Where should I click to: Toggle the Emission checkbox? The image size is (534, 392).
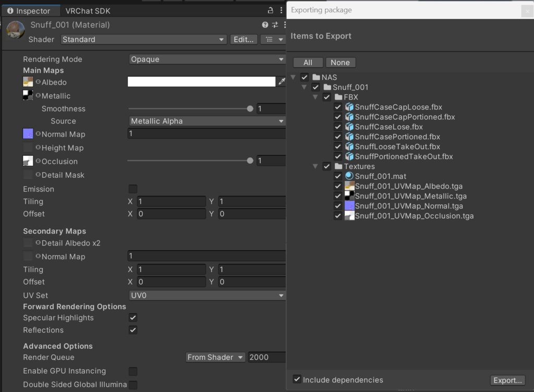click(x=133, y=189)
